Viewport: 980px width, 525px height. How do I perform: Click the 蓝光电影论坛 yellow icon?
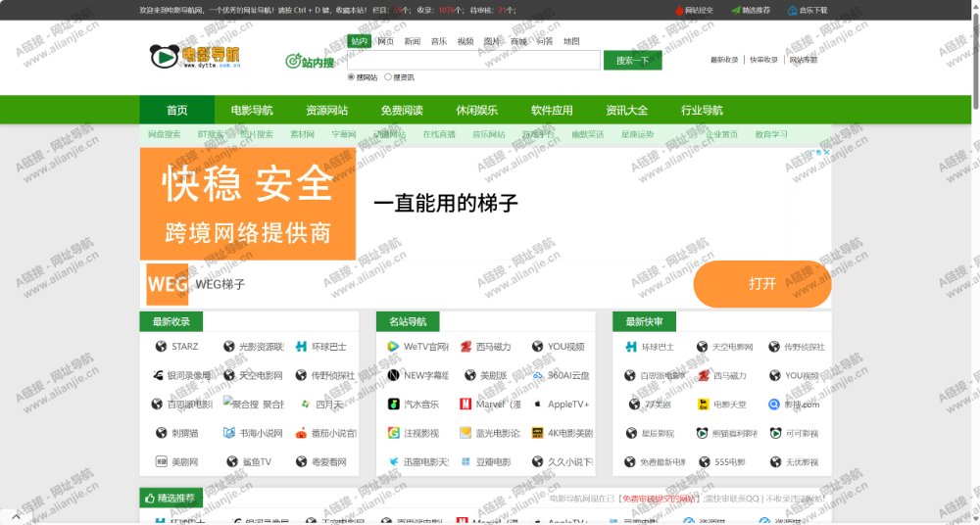click(465, 433)
